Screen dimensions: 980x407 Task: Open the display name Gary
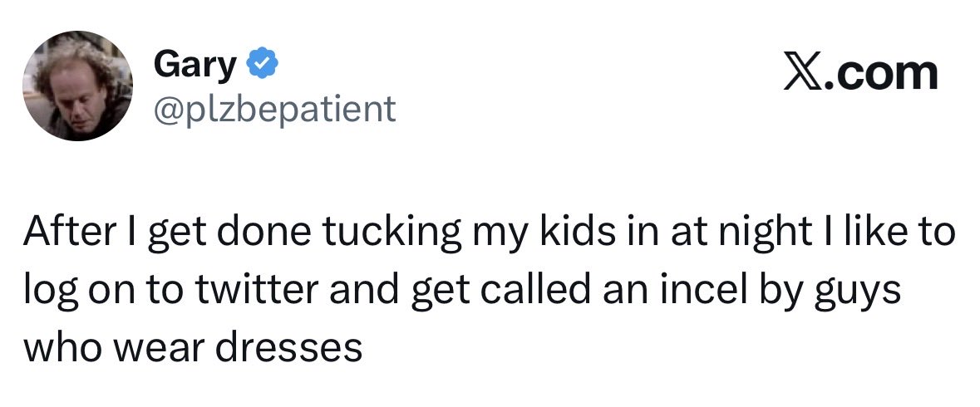(195, 66)
